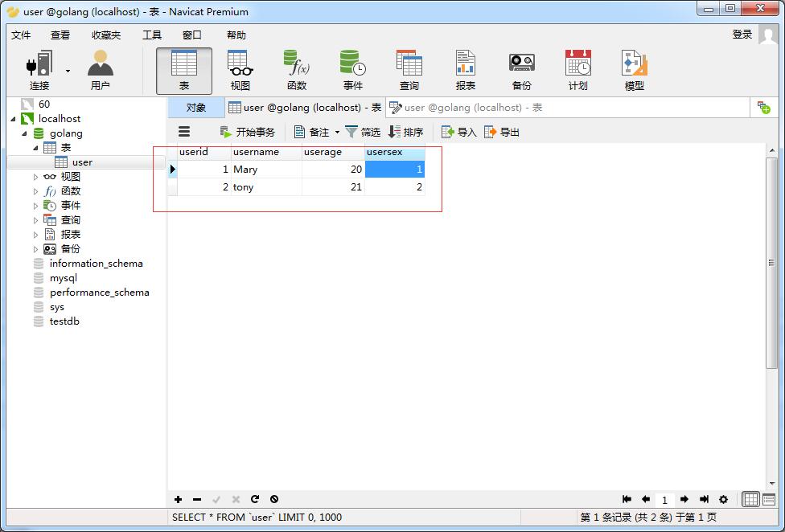Click 开始事务 (Begin Transaction) button
The width and height of the screenshot is (785, 532).
point(247,132)
